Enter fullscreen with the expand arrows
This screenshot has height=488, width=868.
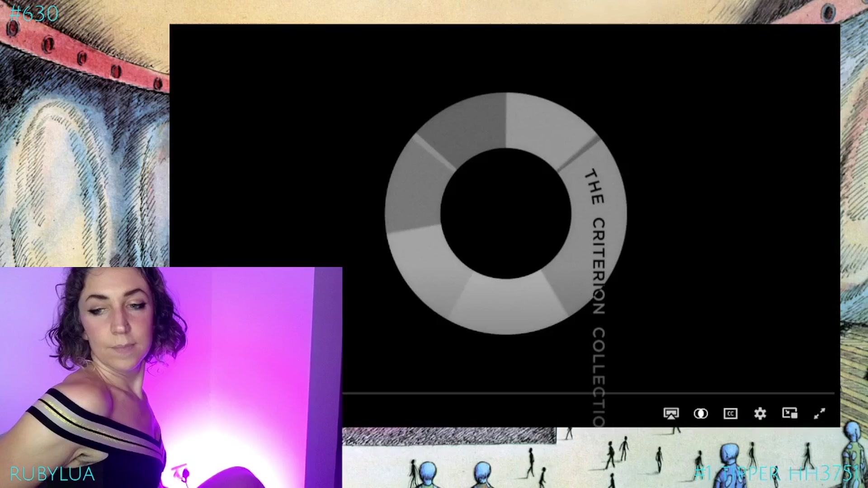coord(820,413)
